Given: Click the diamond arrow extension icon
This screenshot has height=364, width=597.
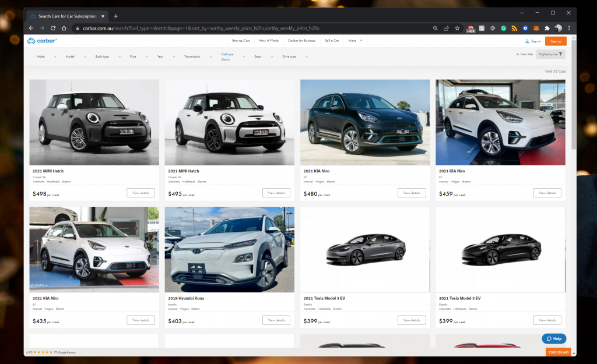Looking at the screenshot, I should tap(492, 28).
